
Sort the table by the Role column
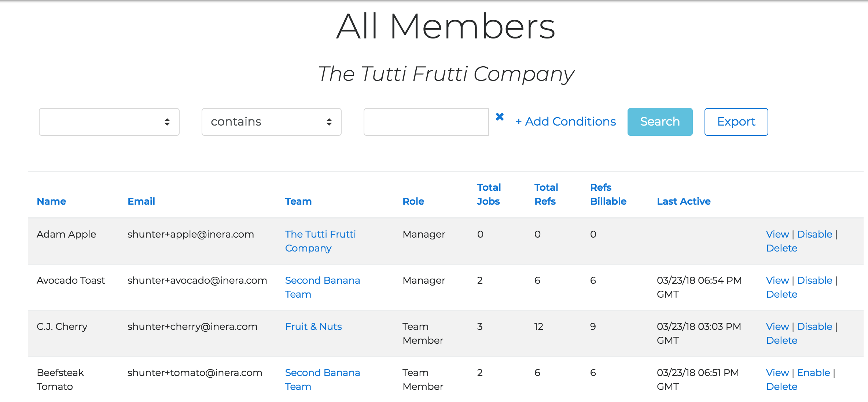point(413,201)
